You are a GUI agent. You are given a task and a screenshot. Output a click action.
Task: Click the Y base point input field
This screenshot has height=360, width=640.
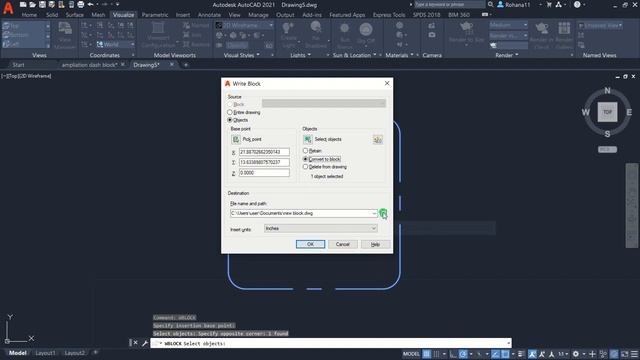pos(264,162)
